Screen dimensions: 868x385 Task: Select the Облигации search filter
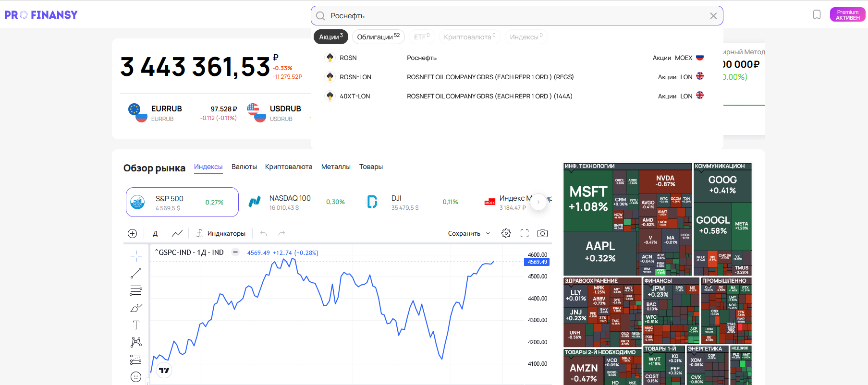(x=378, y=36)
